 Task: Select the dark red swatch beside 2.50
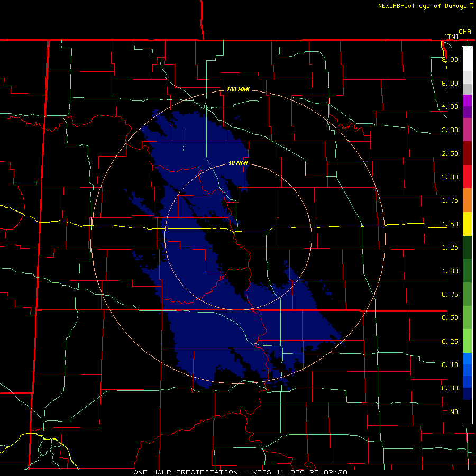tap(467, 153)
